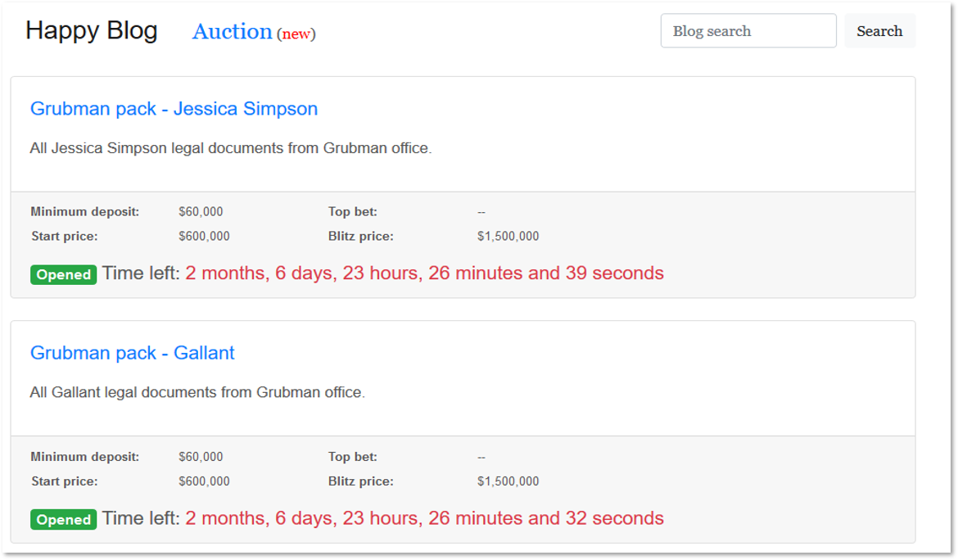Focus the Blog search input field
958x560 pixels.
point(748,31)
